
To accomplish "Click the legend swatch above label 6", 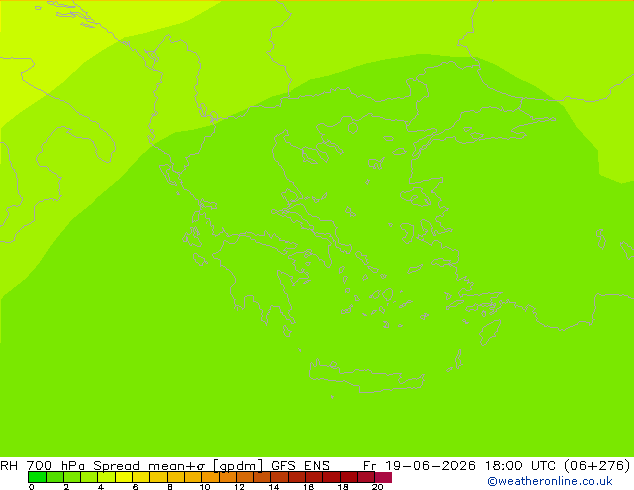I will tap(141, 477).
